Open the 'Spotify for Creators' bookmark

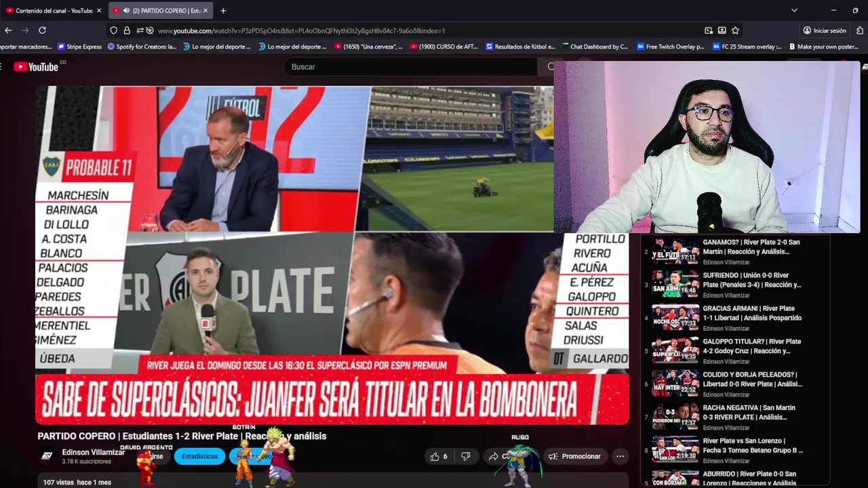[x=142, y=47]
